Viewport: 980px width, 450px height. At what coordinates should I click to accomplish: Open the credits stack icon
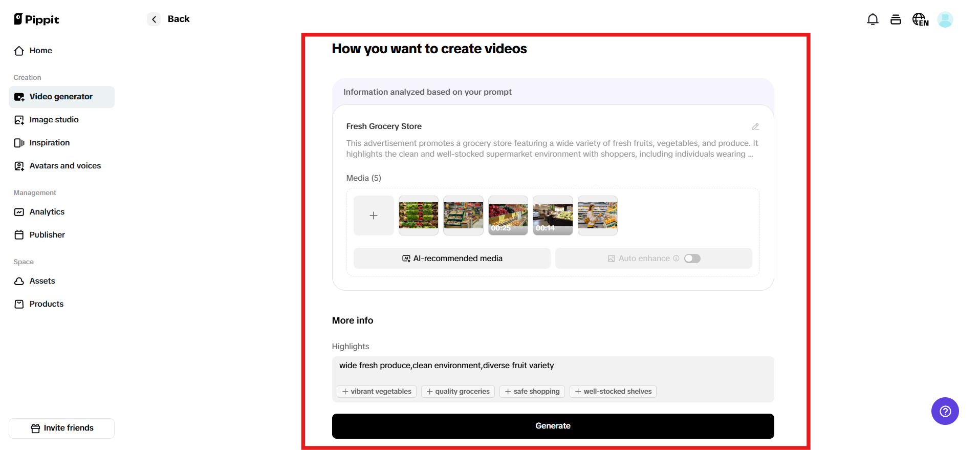[896, 19]
